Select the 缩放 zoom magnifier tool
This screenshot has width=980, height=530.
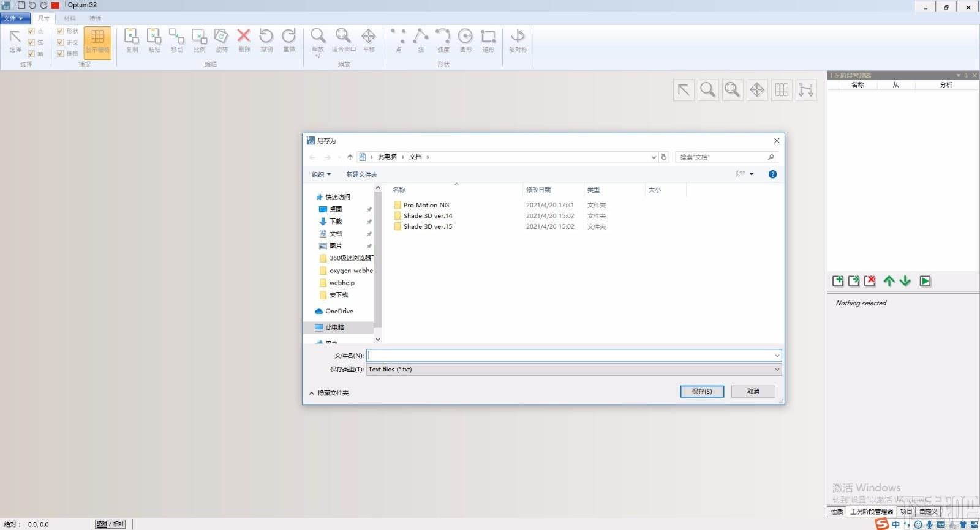point(318,42)
